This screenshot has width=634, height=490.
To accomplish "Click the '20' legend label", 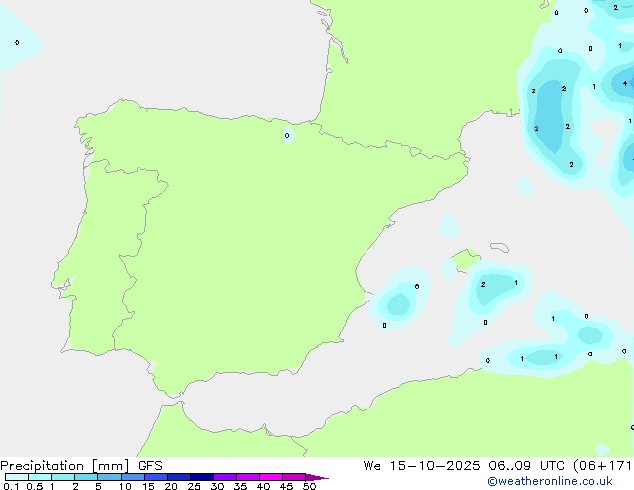I will (171, 486).
